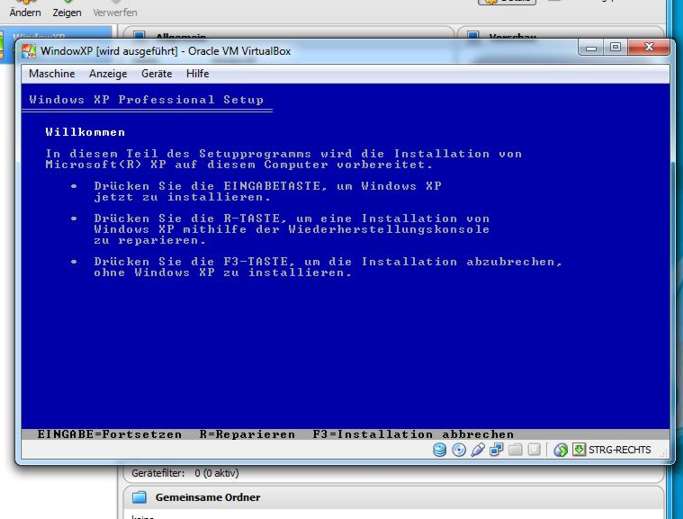This screenshot has height=519, width=683.
Task: Click the shared folders status icon
Action: pos(515,449)
